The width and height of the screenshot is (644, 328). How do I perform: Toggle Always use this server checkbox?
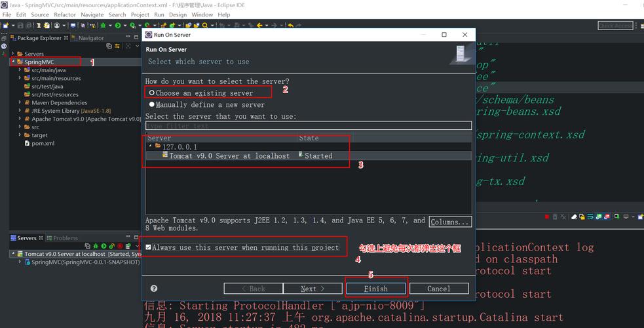pos(148,247)
